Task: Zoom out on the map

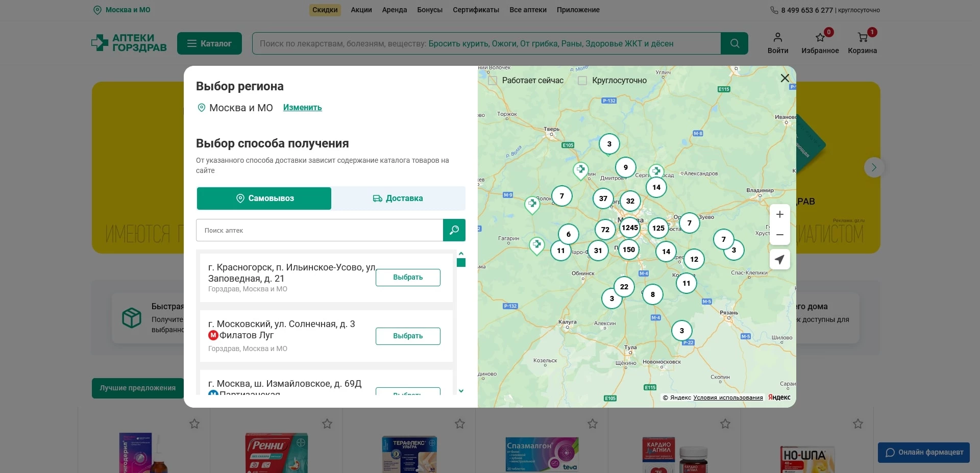Action: pyautogui.click(x=779, y=235)
